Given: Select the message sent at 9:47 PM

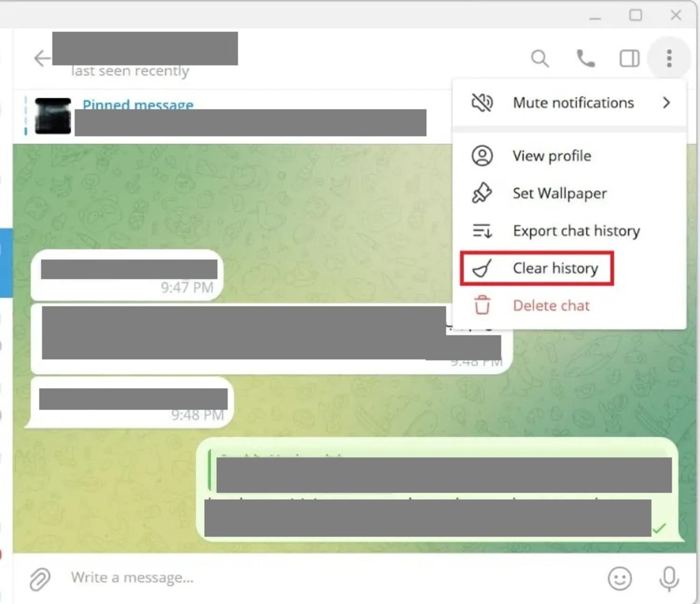Looking at the screenshot, I should [127, 275].
